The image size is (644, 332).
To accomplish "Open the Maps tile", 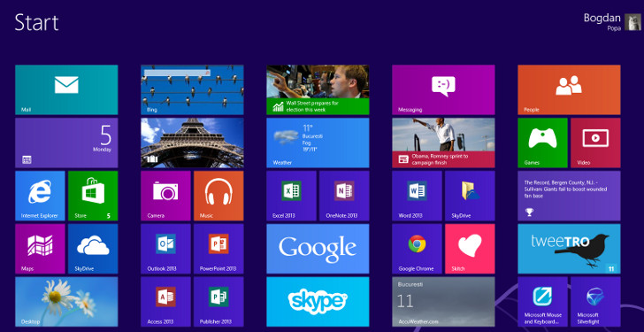I will [40, 249].
